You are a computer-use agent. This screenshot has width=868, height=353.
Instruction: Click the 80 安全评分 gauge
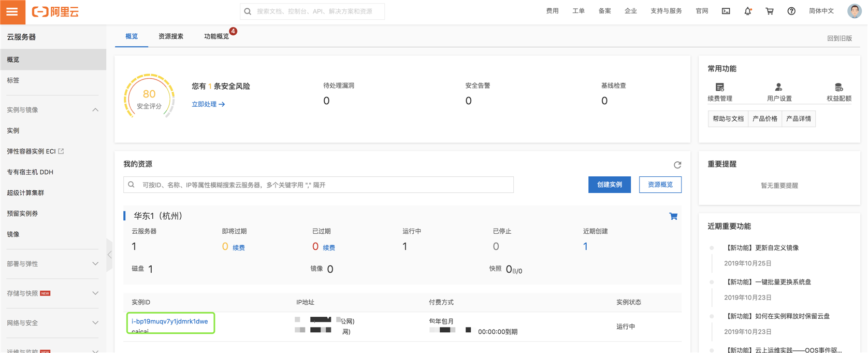tap(149, 97)
